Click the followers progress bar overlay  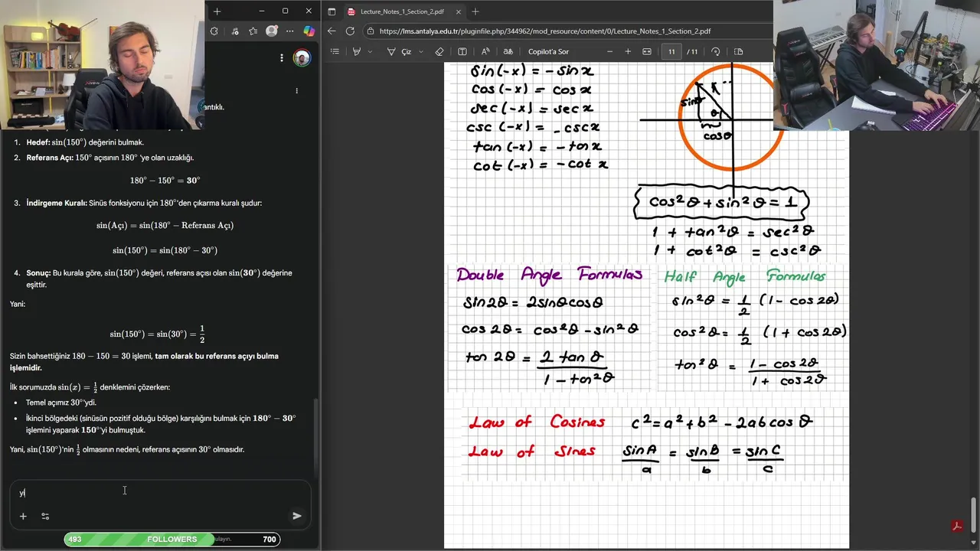click(172, 540)
